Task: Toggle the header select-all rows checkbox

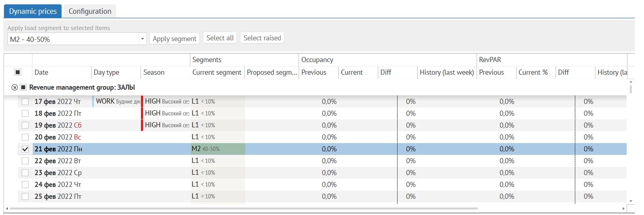Action: click(x=17, y=72)
